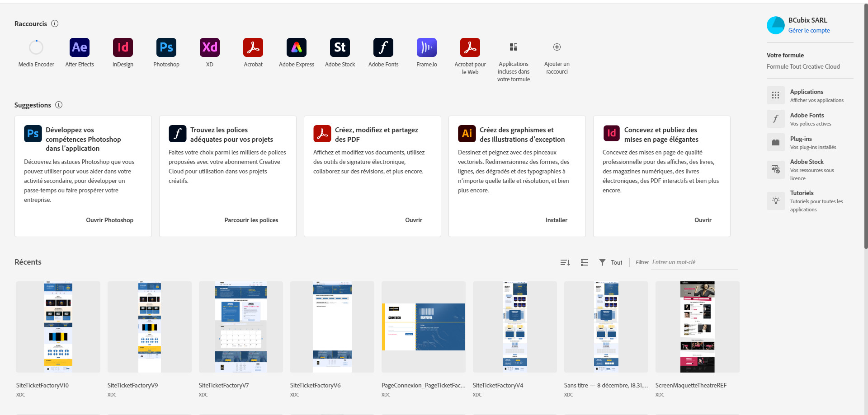
Task: Click the Gérer le compte link
Action: [809, 30]
